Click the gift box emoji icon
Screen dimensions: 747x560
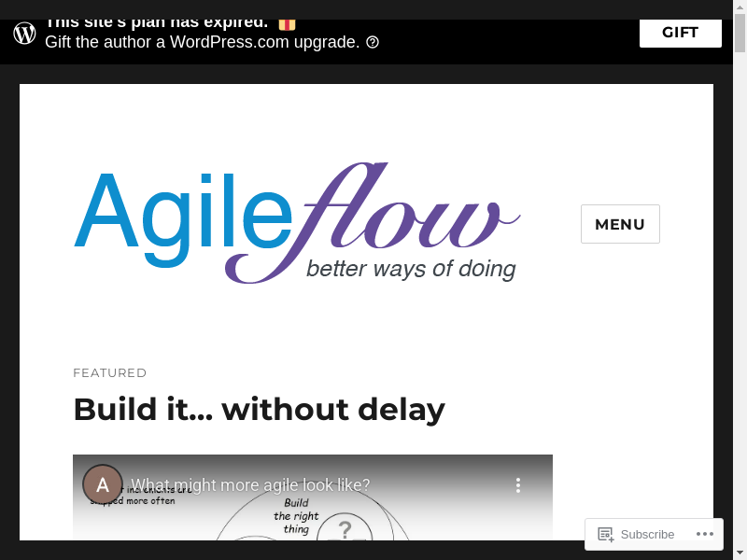287,23
